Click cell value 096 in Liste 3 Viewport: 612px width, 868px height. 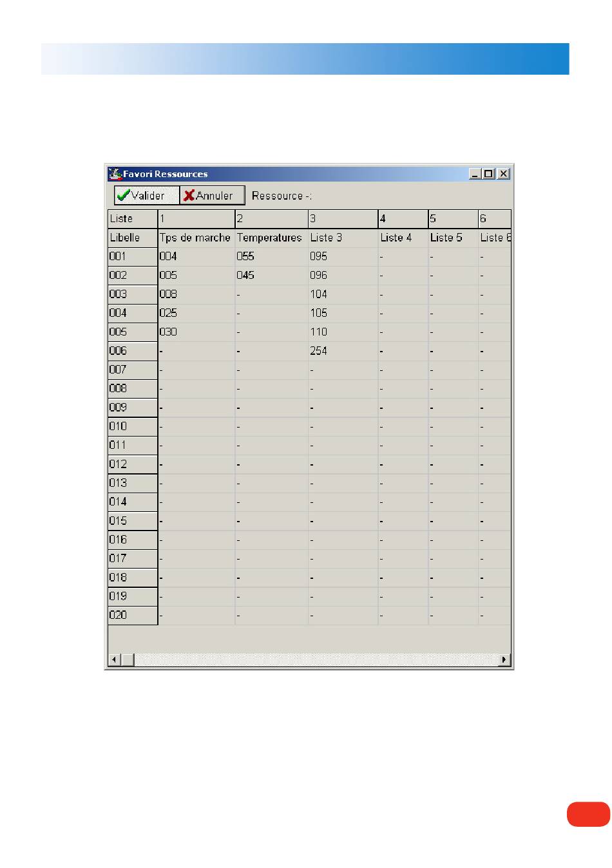point(343,276)
